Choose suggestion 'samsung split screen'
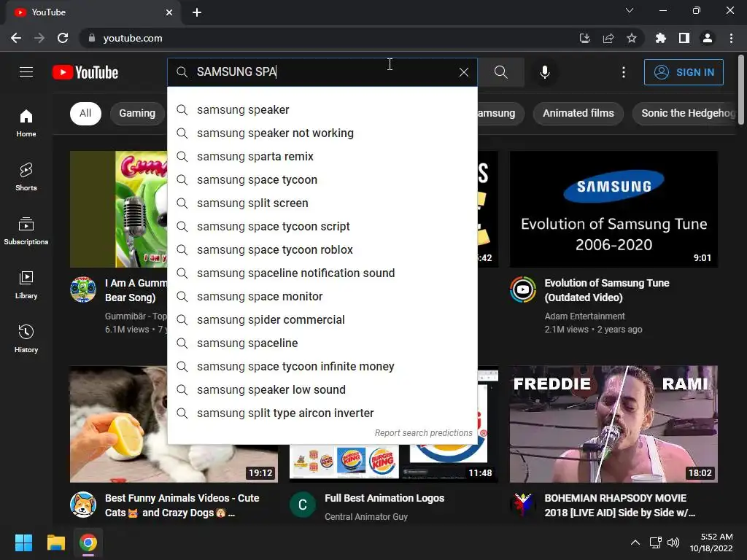747x560 pixels. pyautogui.click(x=322, y=203)
